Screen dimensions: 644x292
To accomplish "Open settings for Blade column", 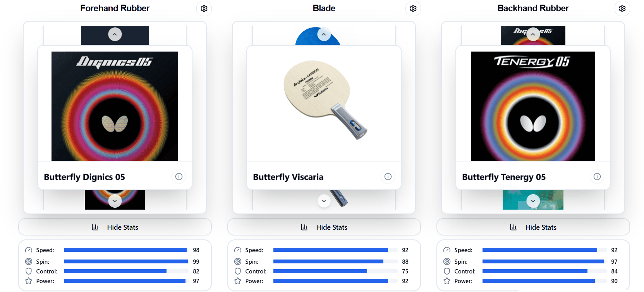I will click(413, 8).
